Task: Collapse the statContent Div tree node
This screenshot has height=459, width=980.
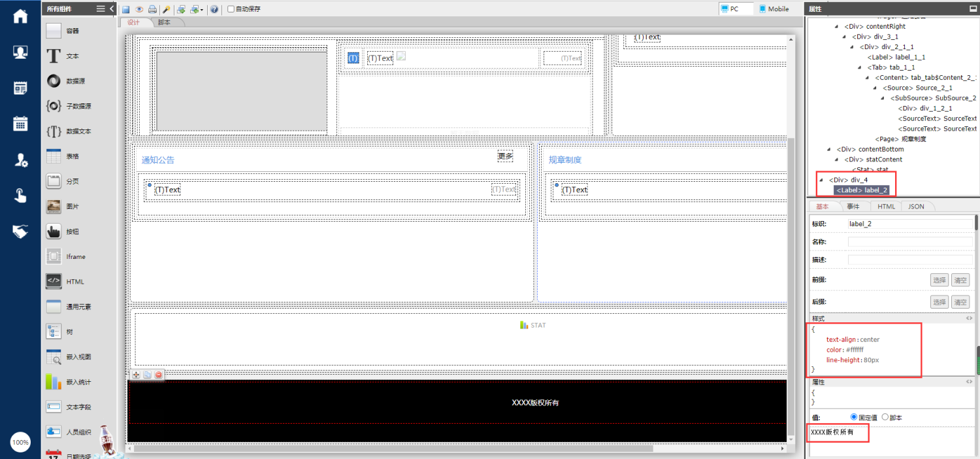Action: click(x=837, y=160)
